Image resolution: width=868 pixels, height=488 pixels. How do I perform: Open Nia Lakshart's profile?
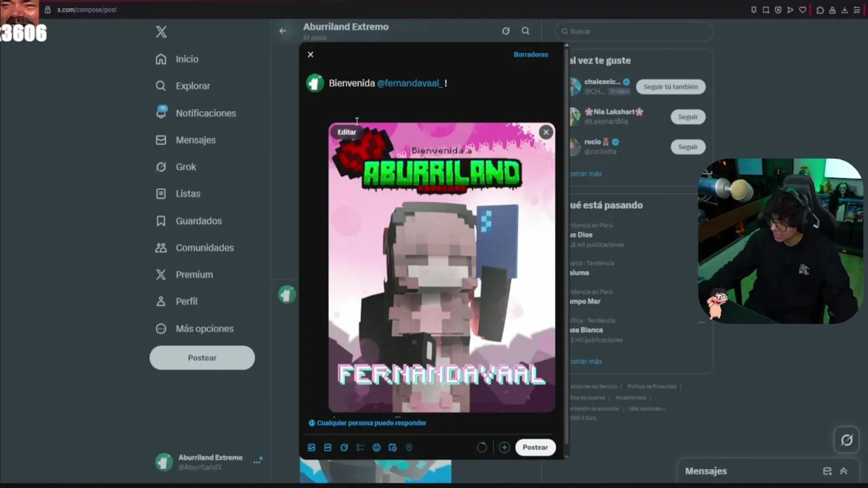pyautogui.click(x=613, y=112)
